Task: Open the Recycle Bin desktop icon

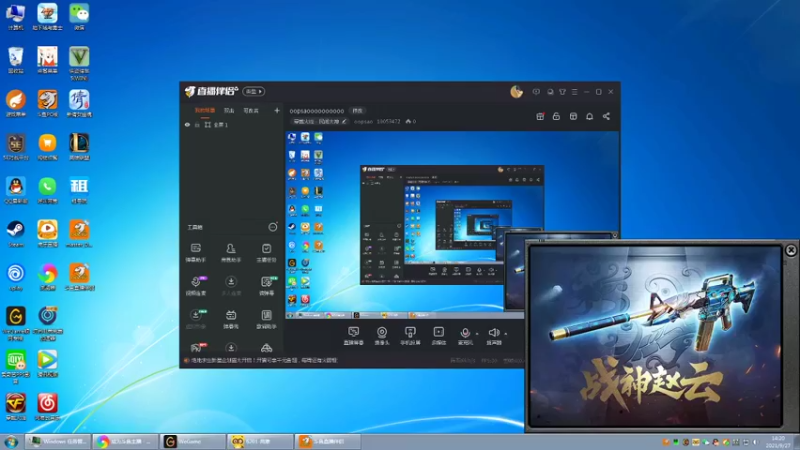Action: click(x=16, y=60)
